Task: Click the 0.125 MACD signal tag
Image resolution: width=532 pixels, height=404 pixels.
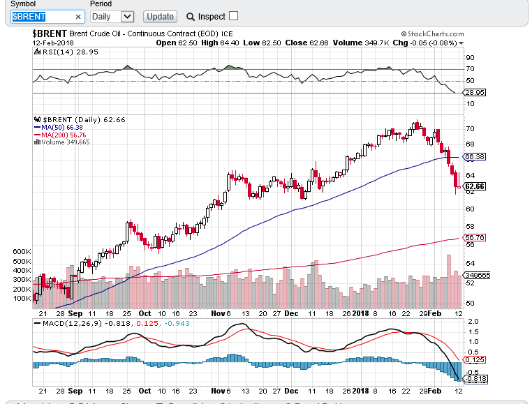Action: 474,359
